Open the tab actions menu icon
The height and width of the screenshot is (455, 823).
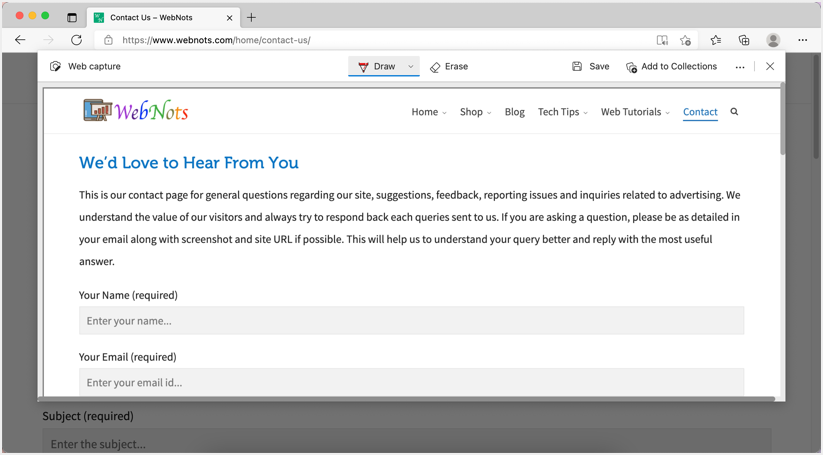pyautogui.click(x=72, y=17)
